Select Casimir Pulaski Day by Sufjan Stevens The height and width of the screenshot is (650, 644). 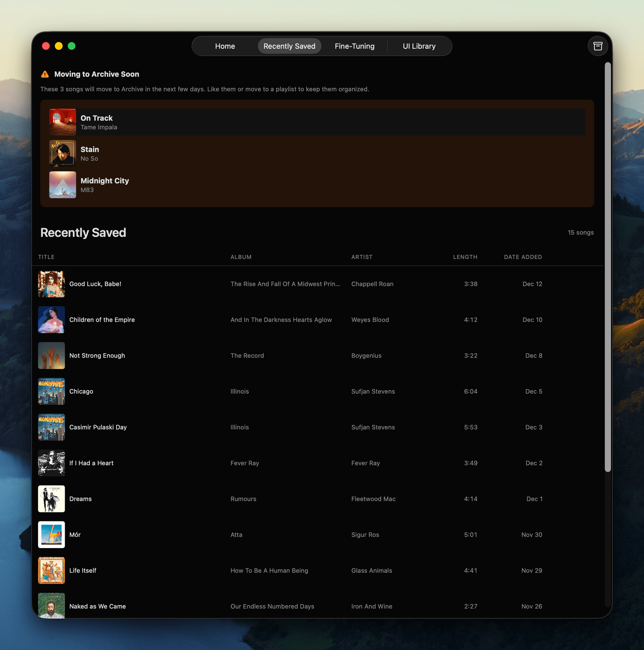coord(236,427)
